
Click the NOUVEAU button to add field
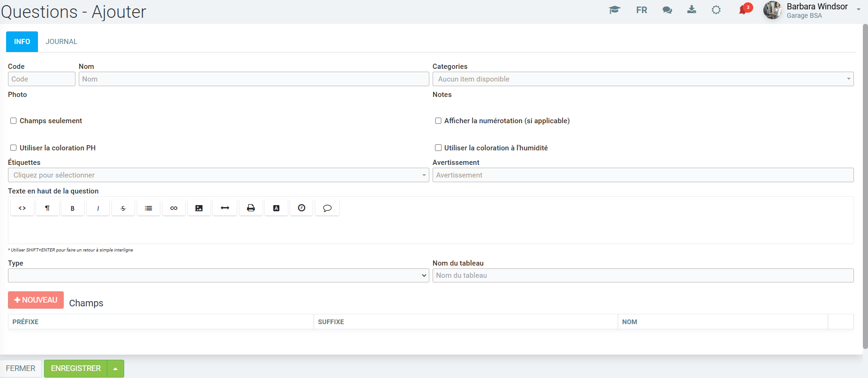[x=36, y=300]
